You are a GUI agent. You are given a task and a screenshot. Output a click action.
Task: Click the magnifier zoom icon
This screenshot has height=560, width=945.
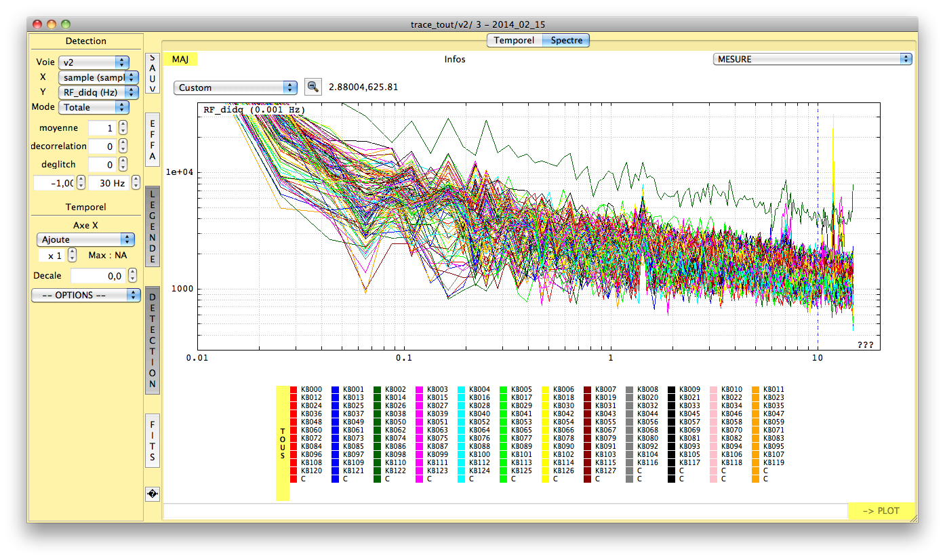(313, 87)
